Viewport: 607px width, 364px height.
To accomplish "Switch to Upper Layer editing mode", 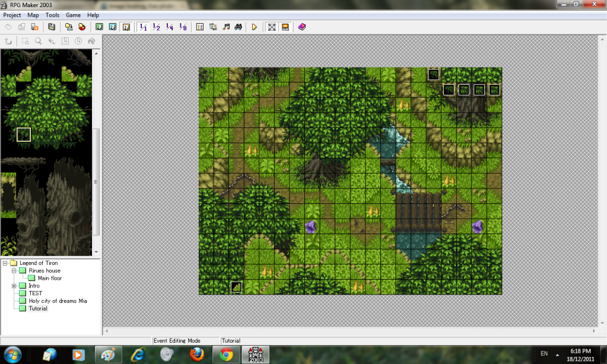I will [113, 27].
